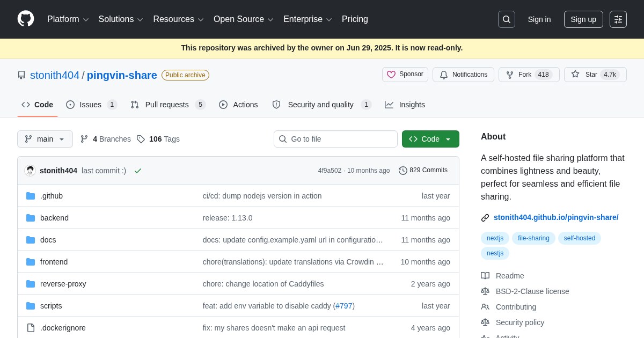Image resolution: width=644 pixels, height=338 pixels.
Task: Switch to the Actions tab
Action: tap(238, 105)
